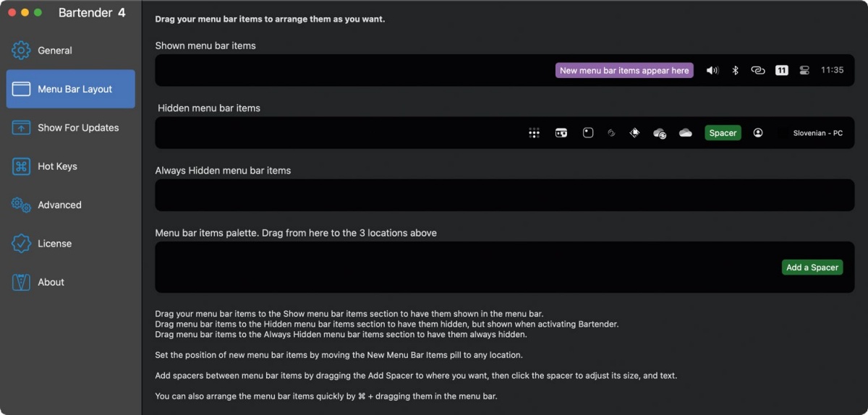Select the rounded square icon with dot
Viewport: 868px width, 415px height.
(588, 133)
